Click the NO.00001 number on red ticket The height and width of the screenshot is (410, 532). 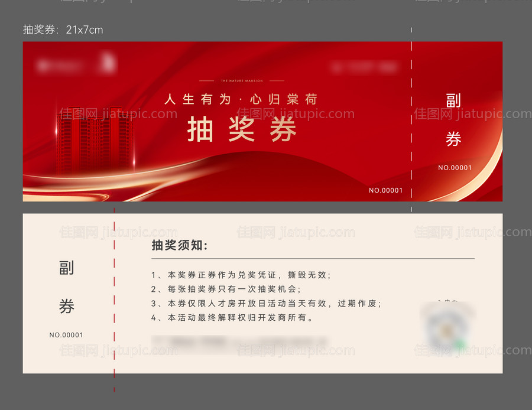pyautogui.click(x=385, y=190)
